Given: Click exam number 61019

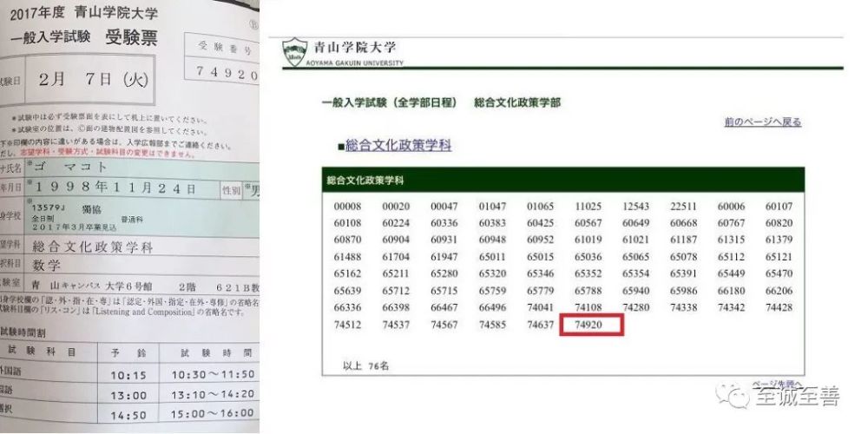Looking at the screenshot, I should 588,240.
